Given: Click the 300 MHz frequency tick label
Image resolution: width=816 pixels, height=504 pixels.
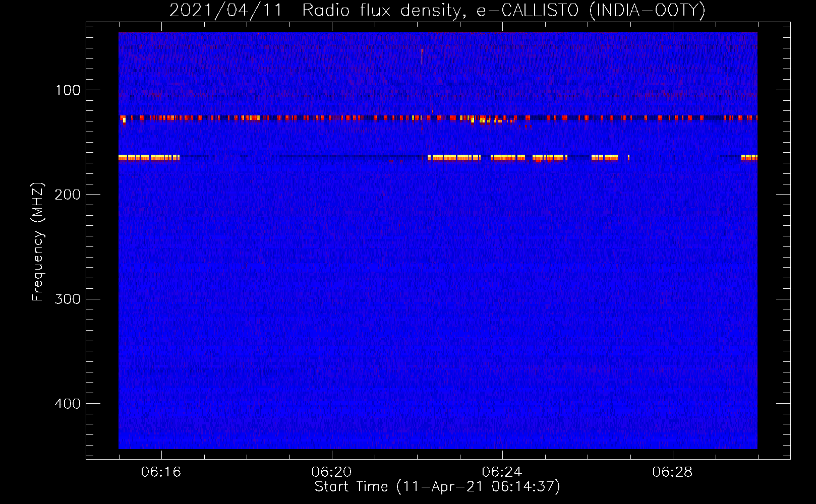Looking at the screenshot, I should pos(68,299).
